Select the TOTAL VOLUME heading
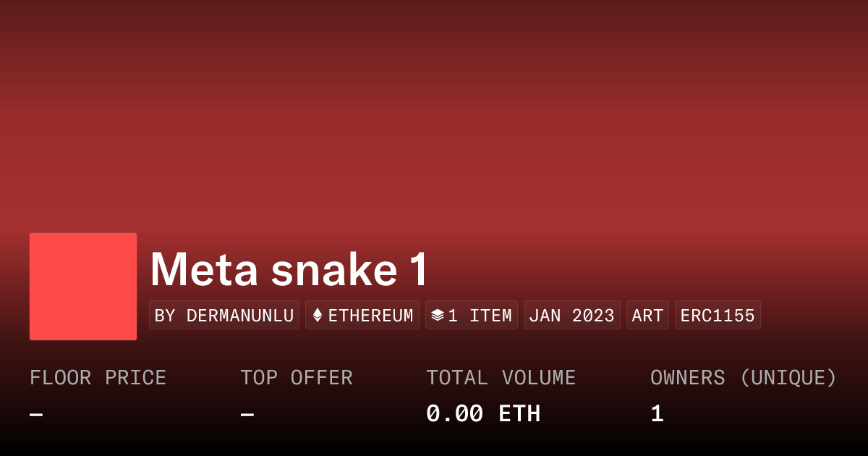 point(501,378)
